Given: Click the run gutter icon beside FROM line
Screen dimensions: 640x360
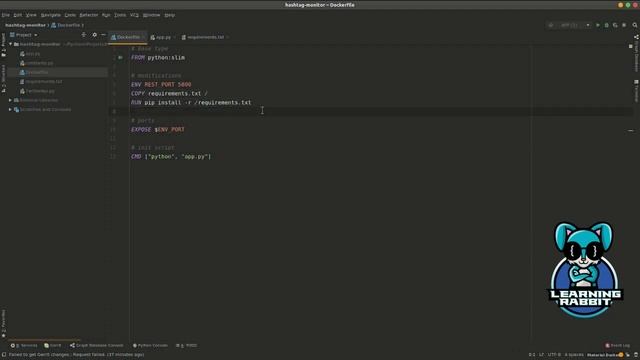Looking at the screenshot, I should click(120, 58).
